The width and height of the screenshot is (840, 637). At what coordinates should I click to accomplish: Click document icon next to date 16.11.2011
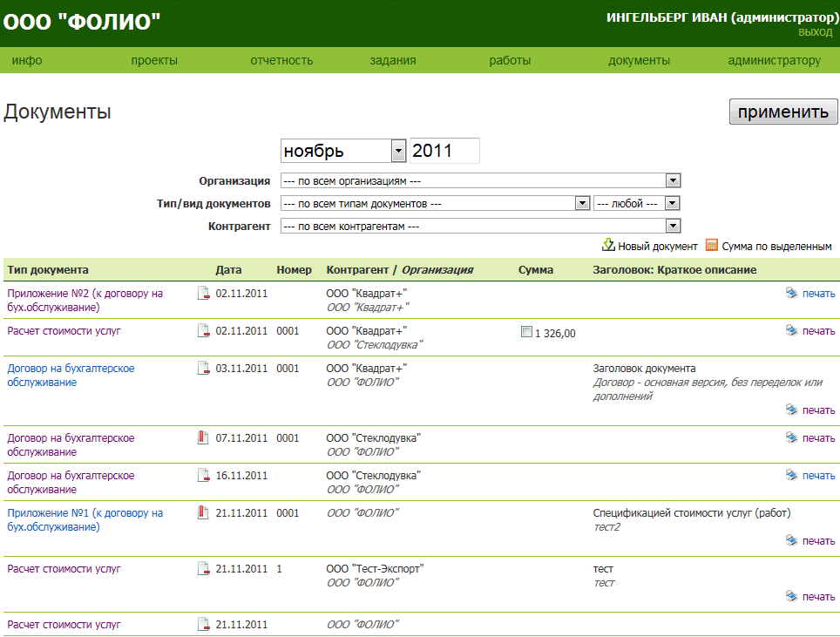(203, 475)
